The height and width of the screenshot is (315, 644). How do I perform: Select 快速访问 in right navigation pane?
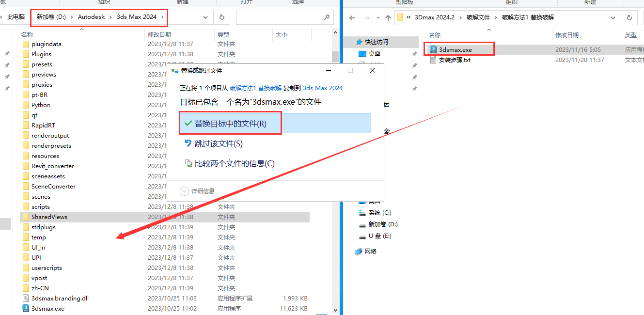tap(377, 42)
